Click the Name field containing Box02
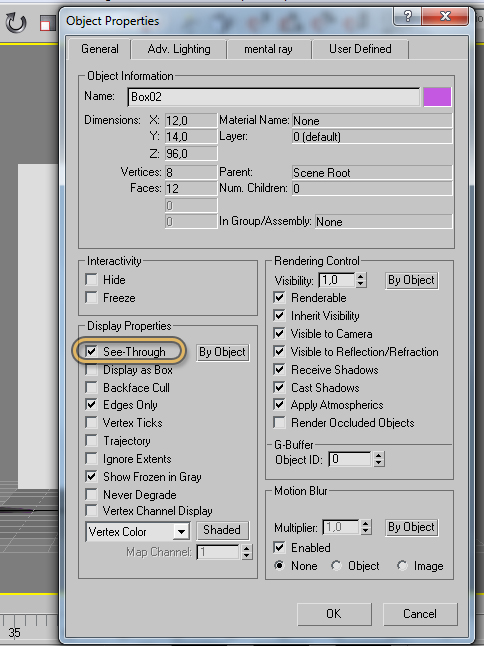Image resolution: width=484 pixels, height=646 pixels. pos(274,97)
